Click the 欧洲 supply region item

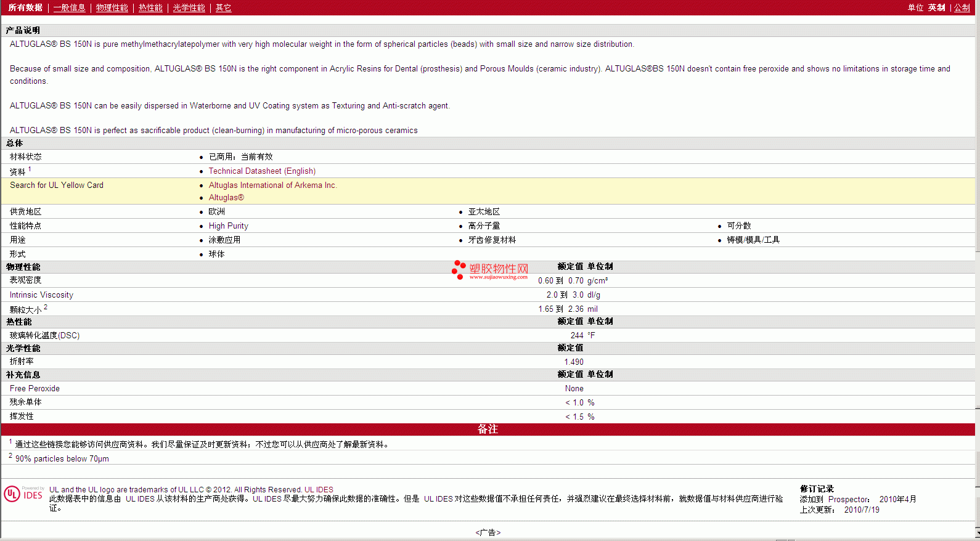216,211
